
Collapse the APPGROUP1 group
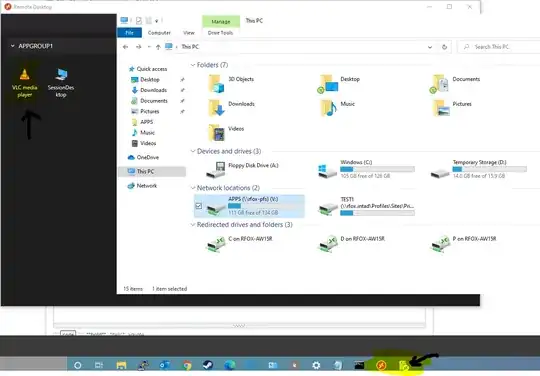click(12, 46)
